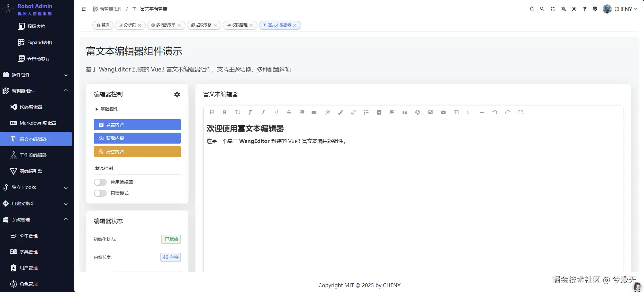Open editor control settings gear

point(177,94)
